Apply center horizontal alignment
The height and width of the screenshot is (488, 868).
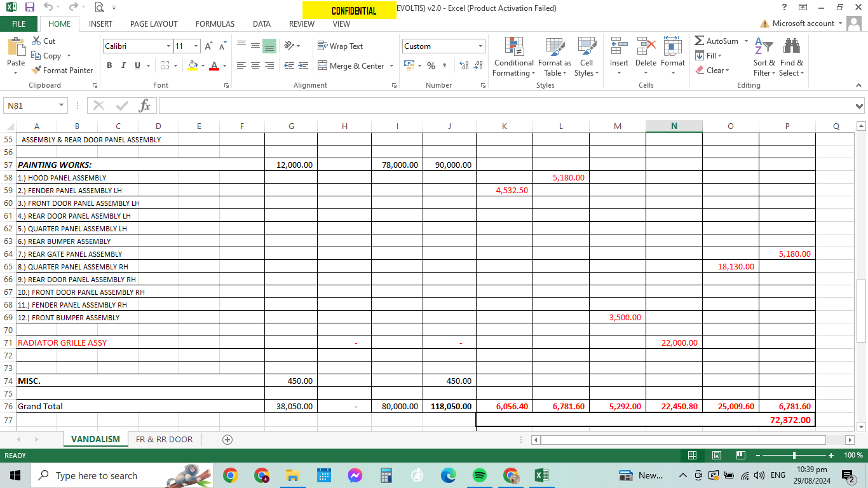pyautogui.click(x=255, y=65)
